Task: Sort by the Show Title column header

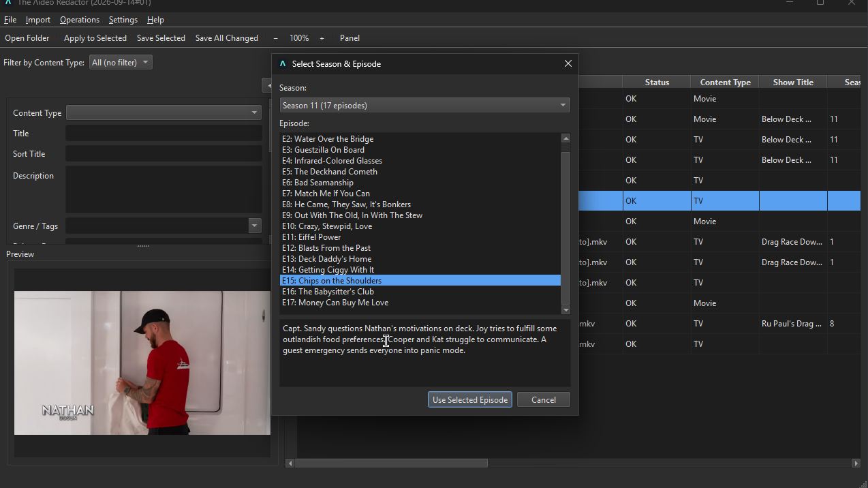Action: pyautogui.click(x=793, y=82)
